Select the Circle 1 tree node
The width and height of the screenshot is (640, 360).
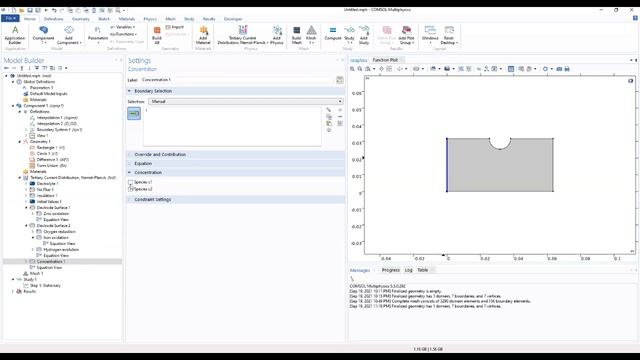pyautogui.click(x=47, y=154)
